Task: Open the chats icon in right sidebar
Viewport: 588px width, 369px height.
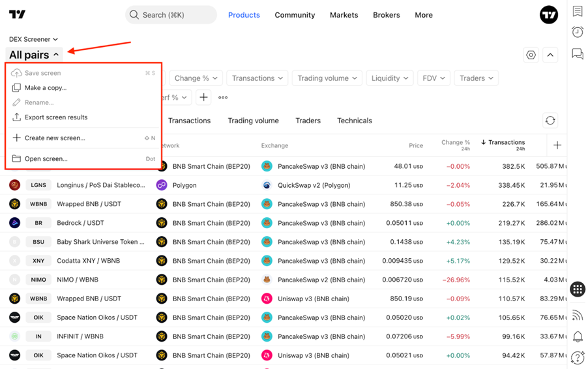Action: click(578, 53)
